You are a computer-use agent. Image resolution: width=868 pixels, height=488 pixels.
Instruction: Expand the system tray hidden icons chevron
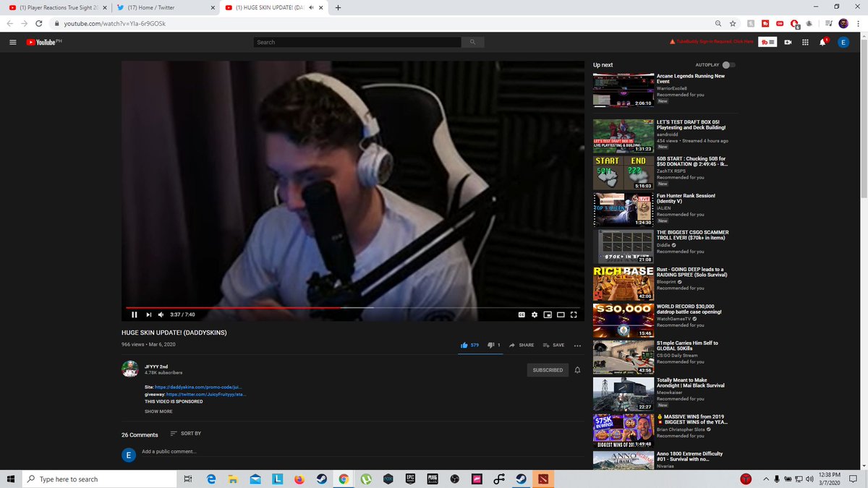[x=765, y=479]
